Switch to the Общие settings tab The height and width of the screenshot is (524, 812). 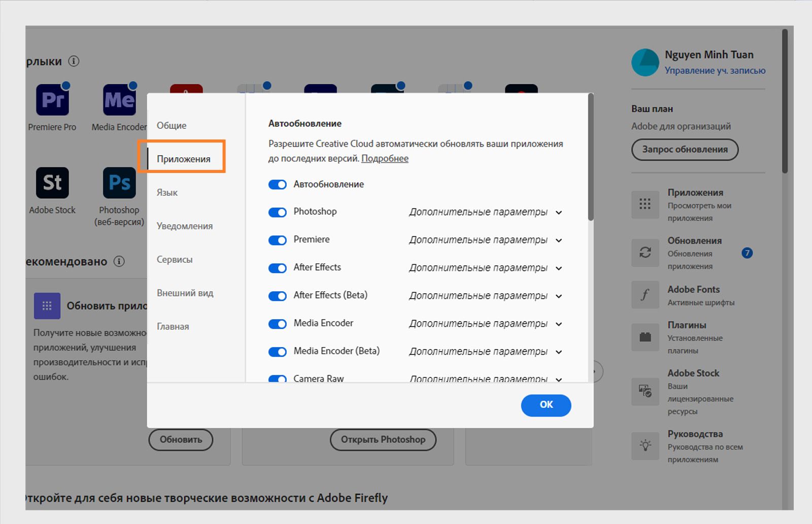(x=172, y=125)
